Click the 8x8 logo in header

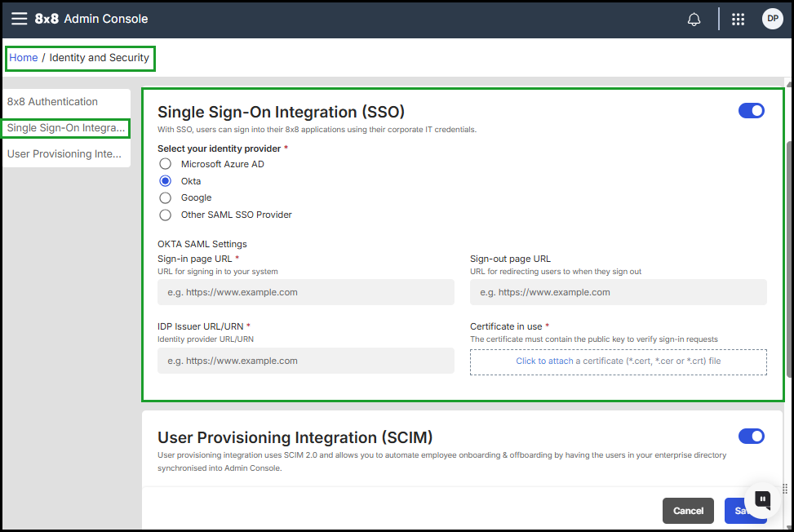[47, 19]
